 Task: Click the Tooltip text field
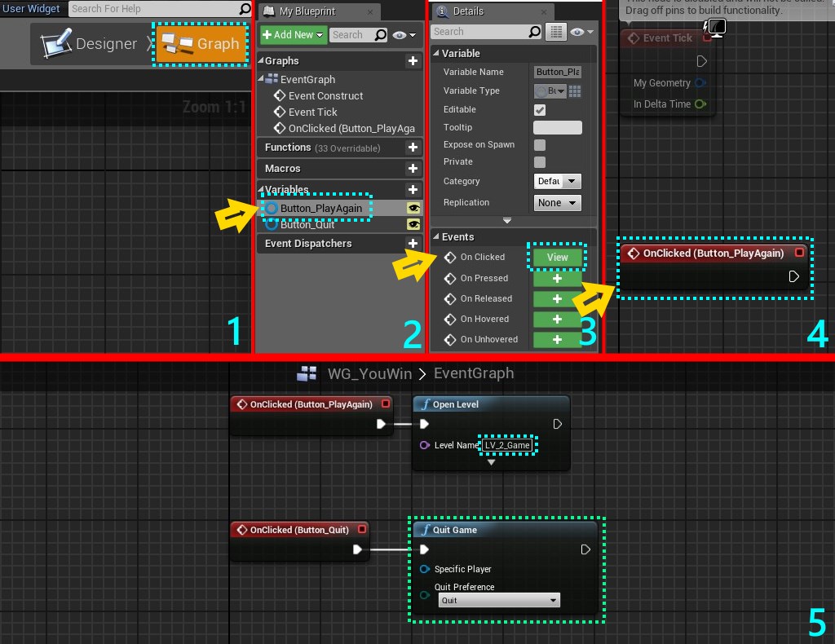tap(558, 128)
